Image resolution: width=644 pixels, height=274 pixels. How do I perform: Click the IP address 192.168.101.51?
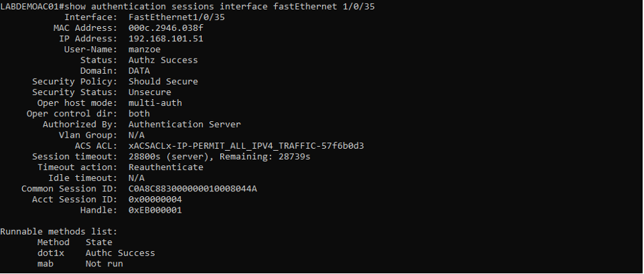click(166, 39)
